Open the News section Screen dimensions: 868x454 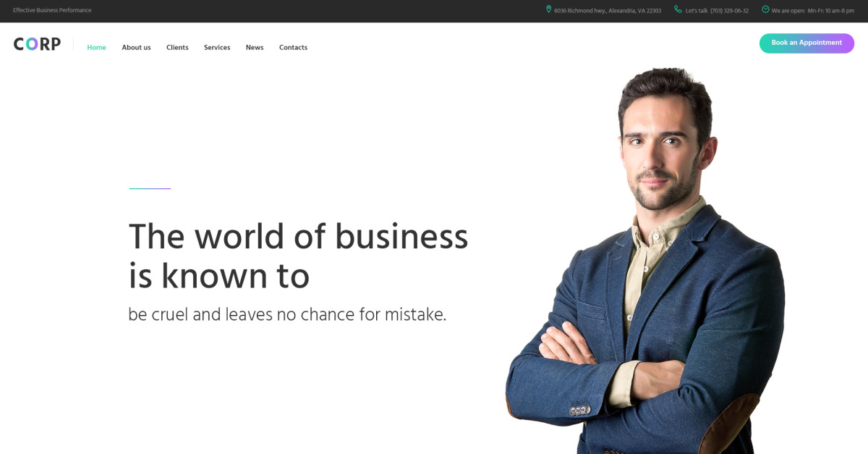pyautogui.click(x=255, y=48)
